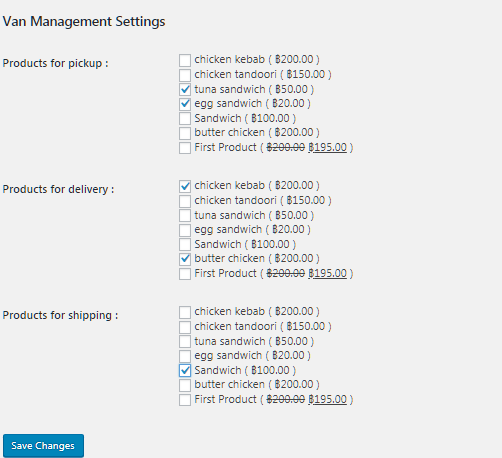The height and width of the screenshot is (458, 502).
Task: Tick Sandwich checkbox under pickup products
Action: point(185,118)
